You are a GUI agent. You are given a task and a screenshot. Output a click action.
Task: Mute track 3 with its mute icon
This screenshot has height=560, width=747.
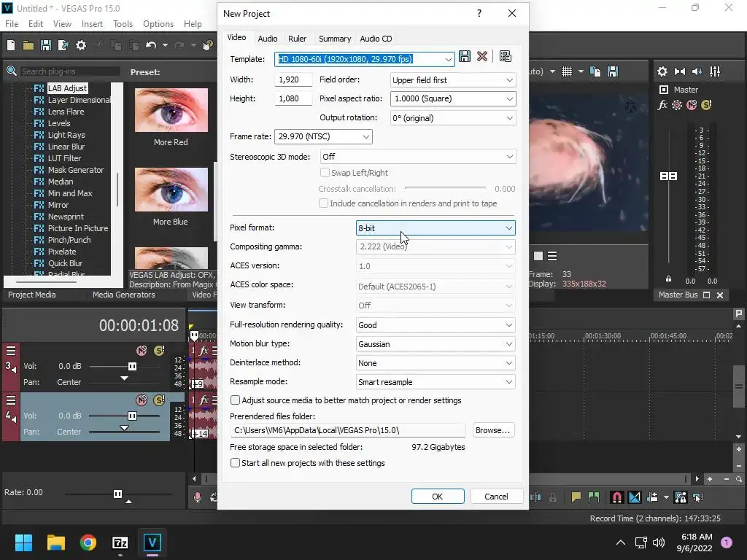[x=142, y=351]
